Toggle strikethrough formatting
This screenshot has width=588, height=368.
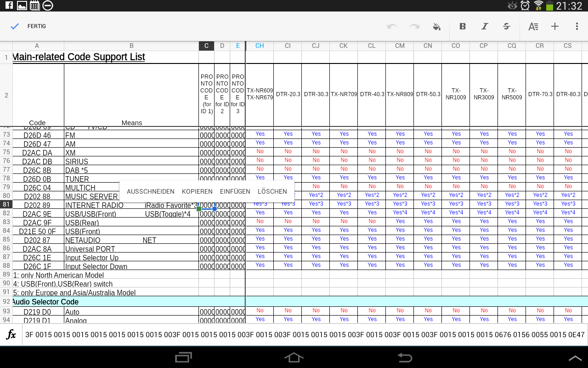pos(507,27)
